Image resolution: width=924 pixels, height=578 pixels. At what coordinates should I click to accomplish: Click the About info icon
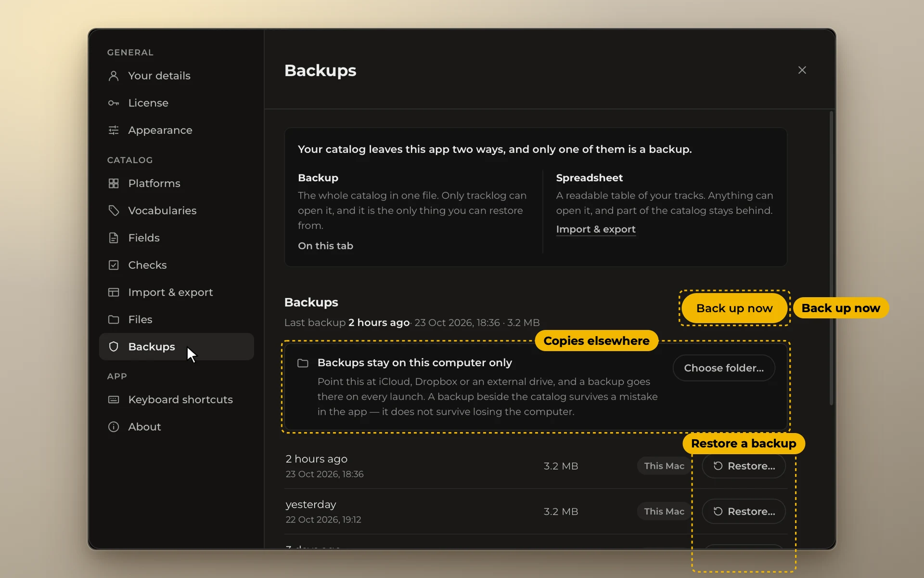tap(114, 427)
